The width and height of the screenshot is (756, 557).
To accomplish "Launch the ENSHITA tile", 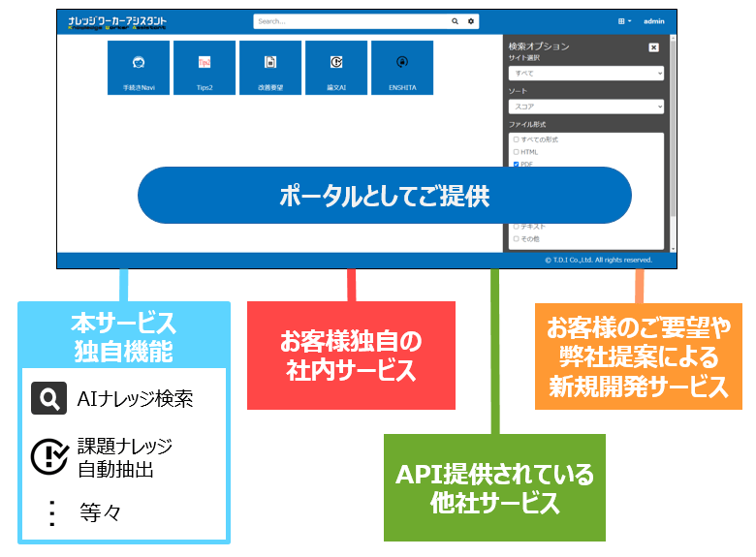I will coord(401,68).
